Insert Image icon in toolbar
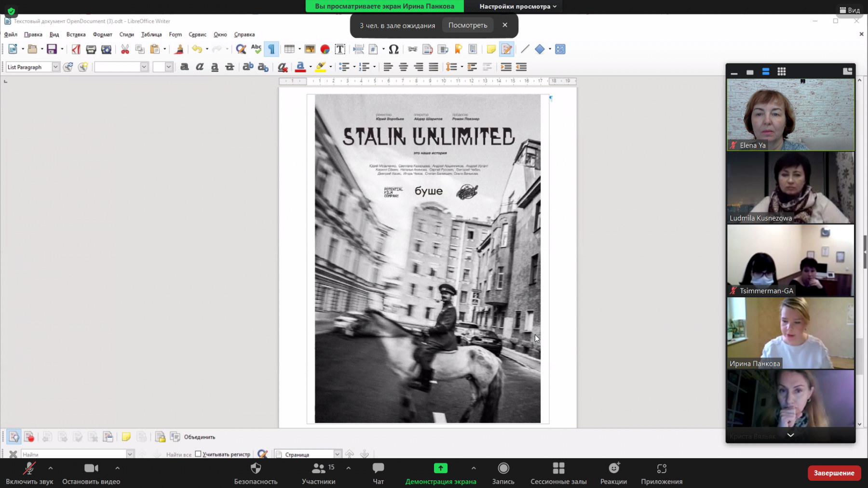Viewport: 868px width, 488px height. click(x=310, y=49)
